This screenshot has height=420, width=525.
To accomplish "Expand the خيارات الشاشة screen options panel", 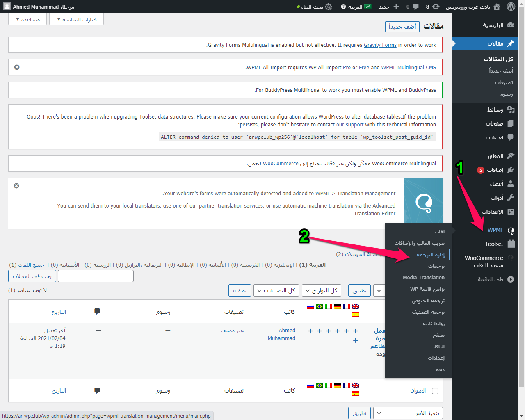I will [x=77, y=19].
